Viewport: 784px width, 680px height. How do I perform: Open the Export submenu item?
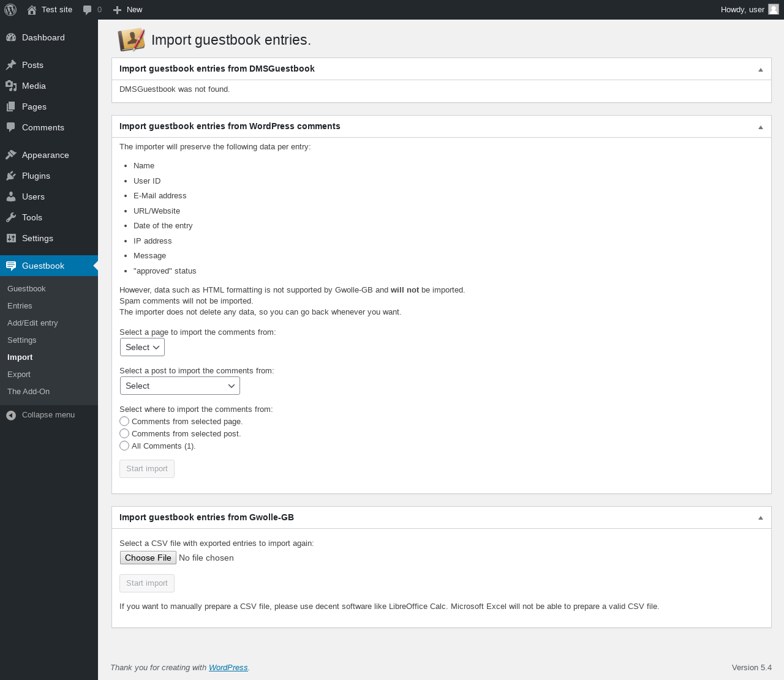click(19, 375)
